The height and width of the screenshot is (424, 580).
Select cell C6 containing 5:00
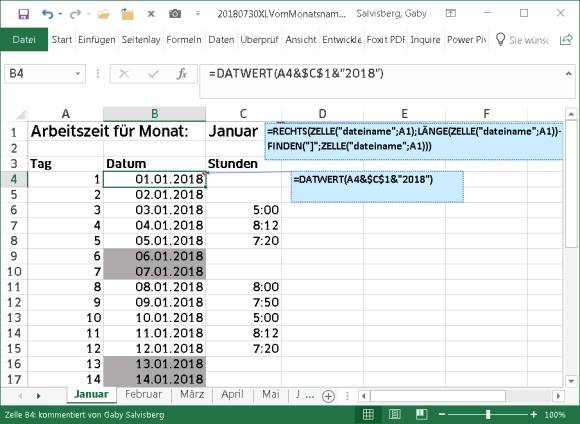(243, 210)
